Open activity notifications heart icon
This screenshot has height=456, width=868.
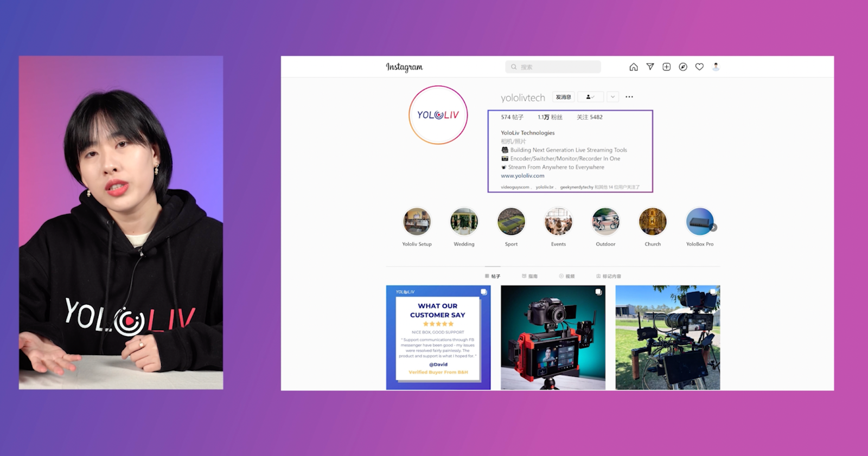699,67
